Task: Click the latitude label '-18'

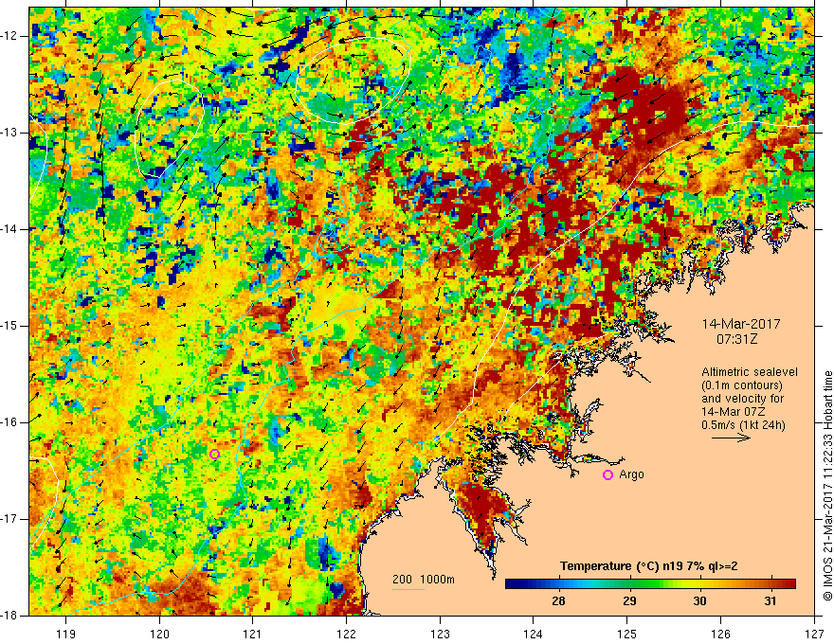Action: pyautogui.click(x=9, y=616)
